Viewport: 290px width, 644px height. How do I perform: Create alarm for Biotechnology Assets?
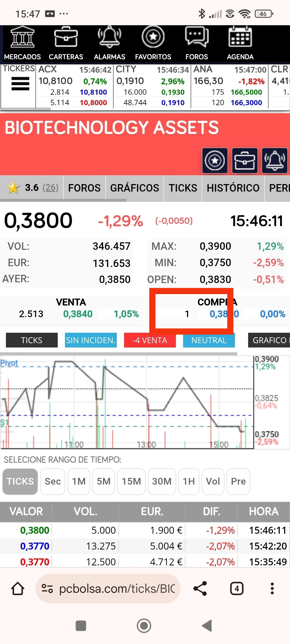pos(274,161)
